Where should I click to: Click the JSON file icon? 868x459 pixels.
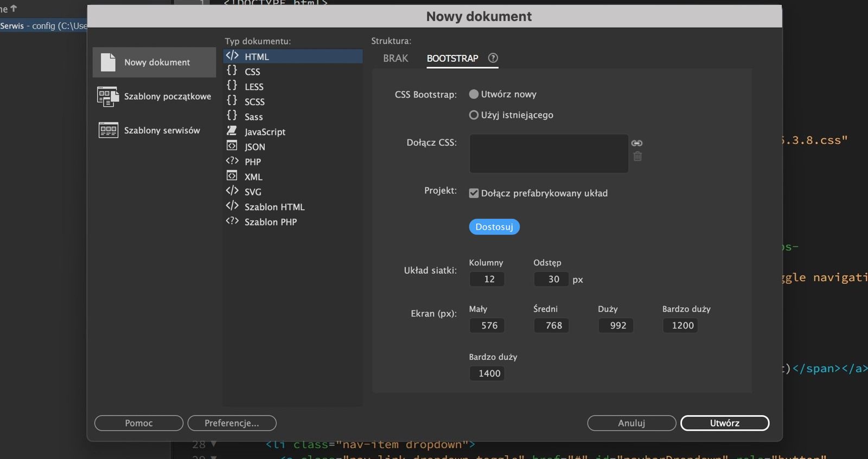[232, 146]
